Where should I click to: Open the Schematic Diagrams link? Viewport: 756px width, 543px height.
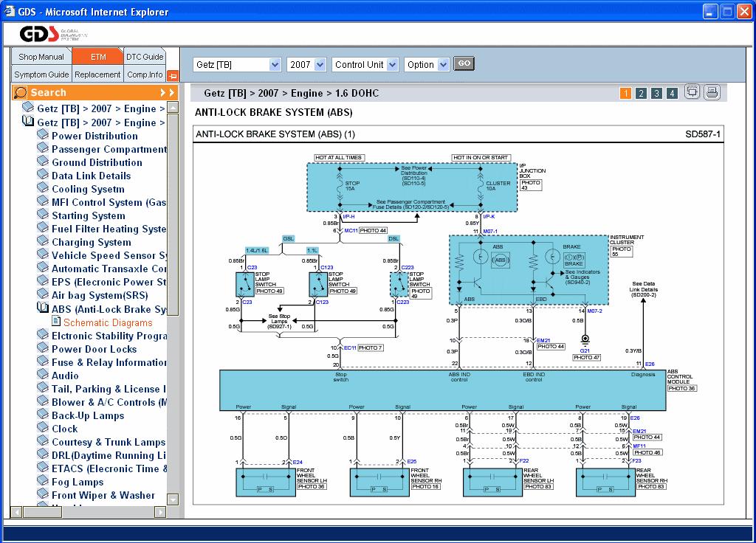click(108, 322)
